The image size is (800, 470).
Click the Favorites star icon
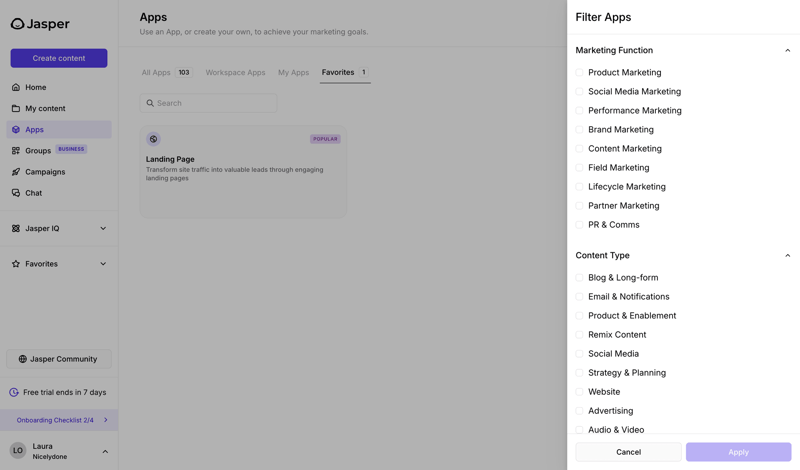click(16, 264)
